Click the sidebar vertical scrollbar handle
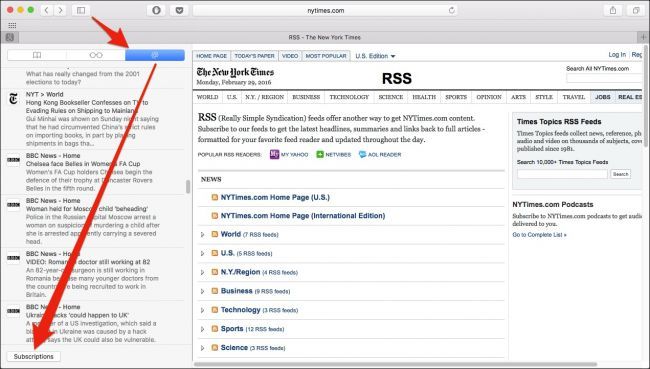The image size is (650, 369). pyautogui.click(x=188, y=187)
